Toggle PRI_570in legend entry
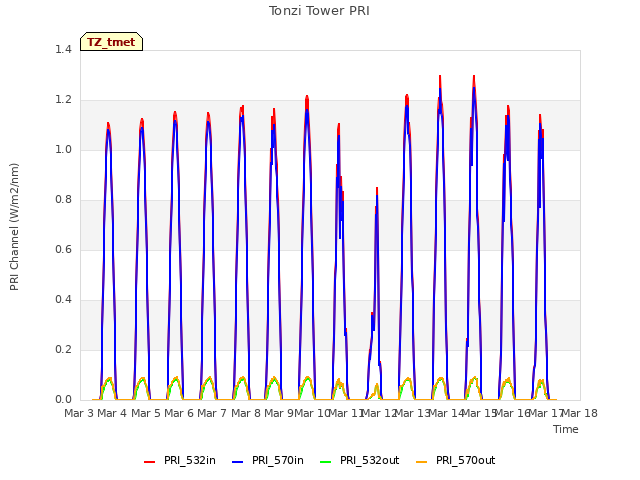 (x=268, y=460)
